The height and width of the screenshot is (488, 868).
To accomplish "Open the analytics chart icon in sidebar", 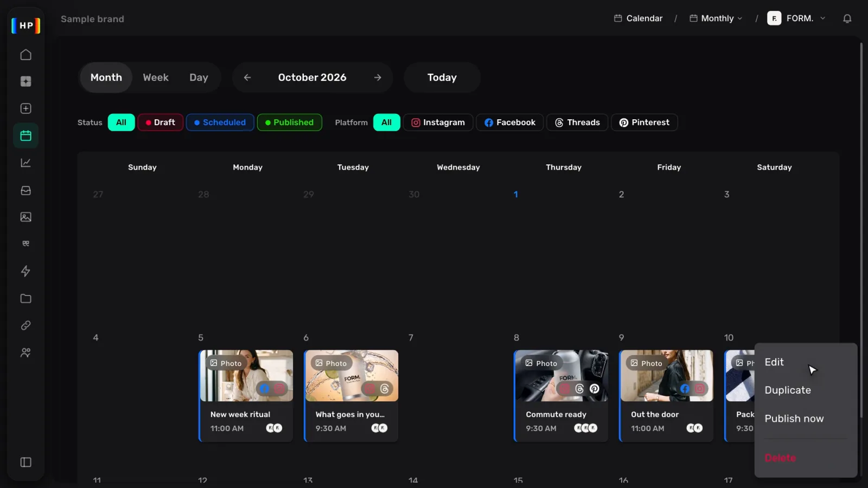I will coord(25,163).
